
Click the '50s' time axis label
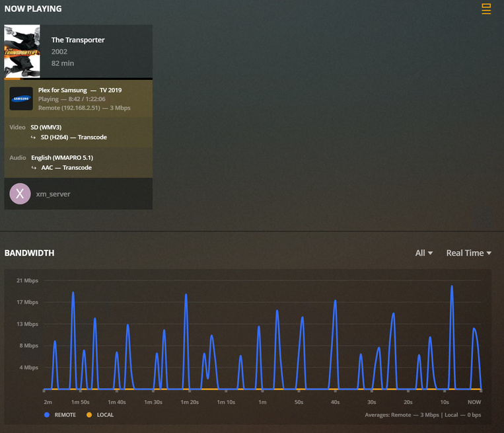[299, 402]
